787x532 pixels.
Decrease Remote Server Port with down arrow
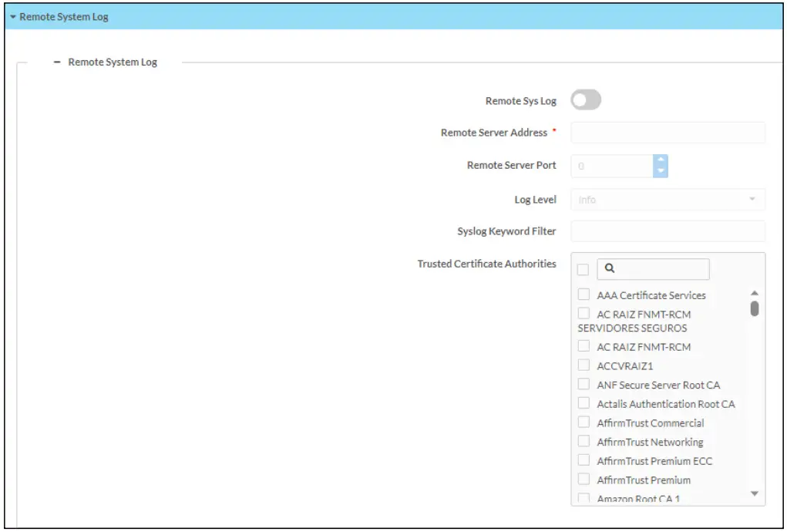point(661,171)
